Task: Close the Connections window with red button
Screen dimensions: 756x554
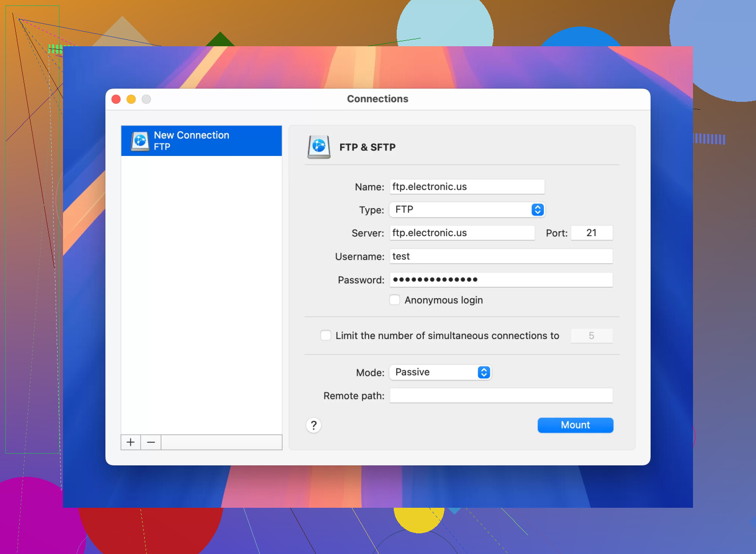Action: point(116,99)
